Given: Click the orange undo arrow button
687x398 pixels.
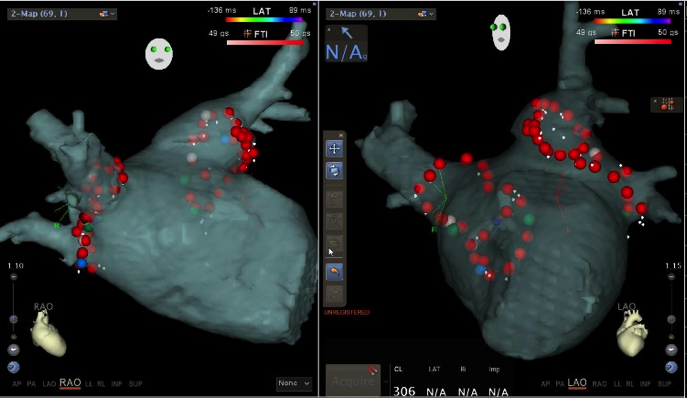Looking at the screenshot, I should tap(334, 272).
